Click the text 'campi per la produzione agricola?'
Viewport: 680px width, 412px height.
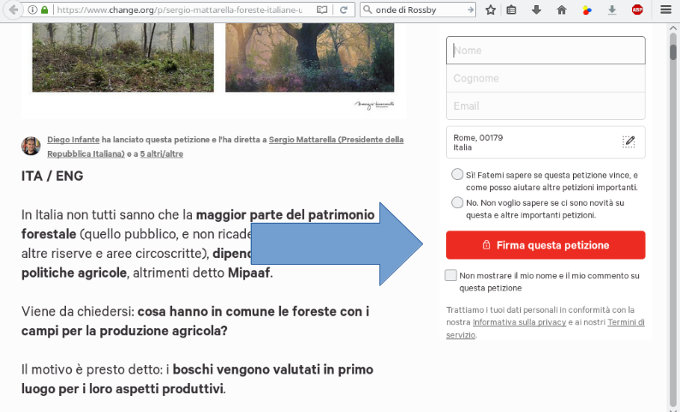(124, 331)
